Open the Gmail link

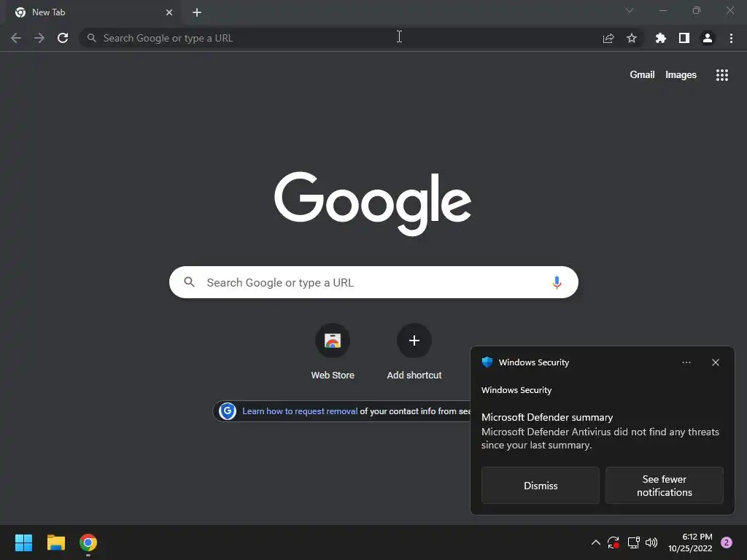642,75
